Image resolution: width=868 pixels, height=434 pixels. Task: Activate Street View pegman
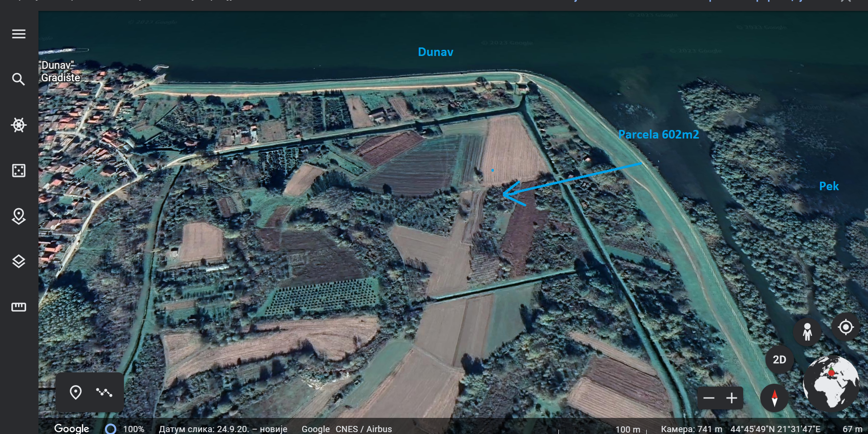coord(807,331)
